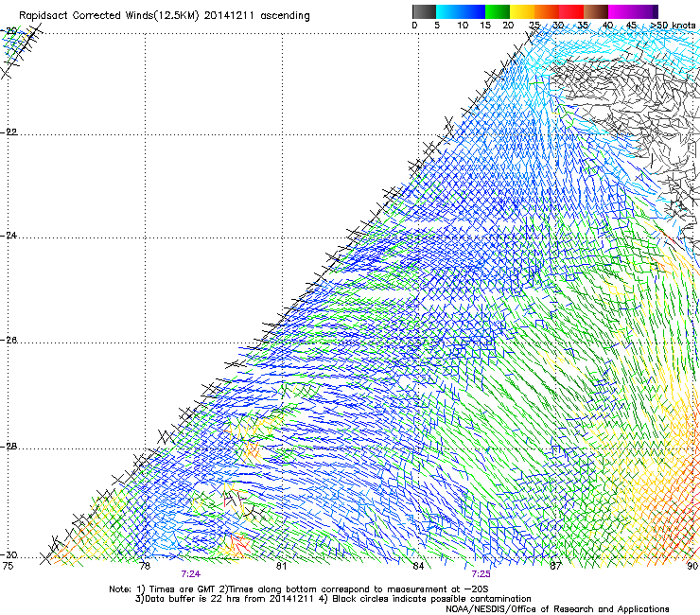Click the -22 latitude axis label

pyautogui.click(x=9, y=132)
